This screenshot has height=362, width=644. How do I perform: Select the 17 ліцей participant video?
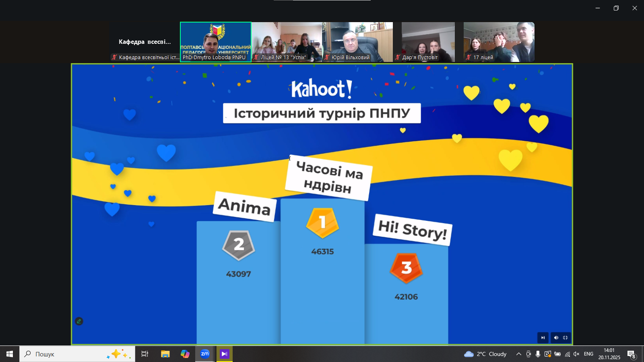499,41
